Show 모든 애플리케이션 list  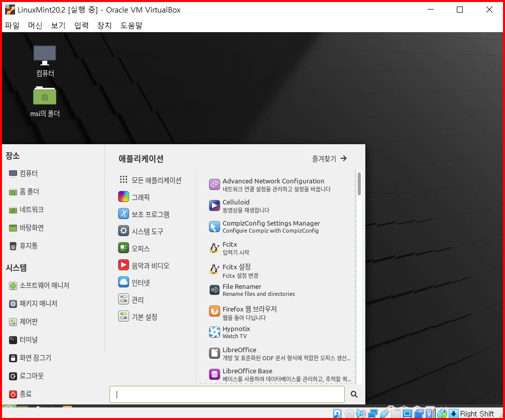(x=150, y=180)
